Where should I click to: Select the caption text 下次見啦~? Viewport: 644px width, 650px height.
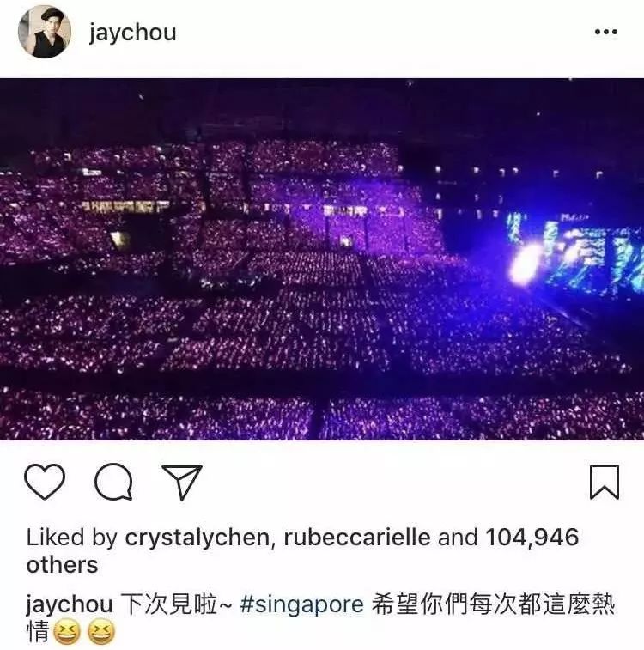coord(176,604)
